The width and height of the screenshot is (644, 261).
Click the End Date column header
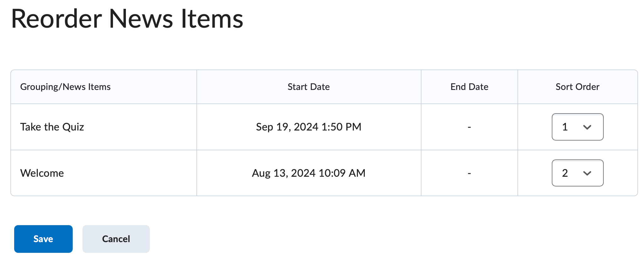coord(469,87)
